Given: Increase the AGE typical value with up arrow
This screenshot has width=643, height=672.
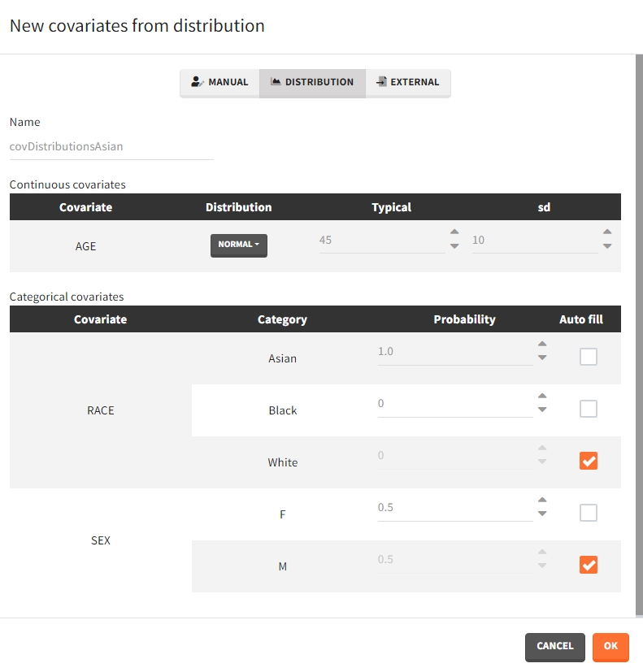Looking at the screenshot, I should [454, 232].
